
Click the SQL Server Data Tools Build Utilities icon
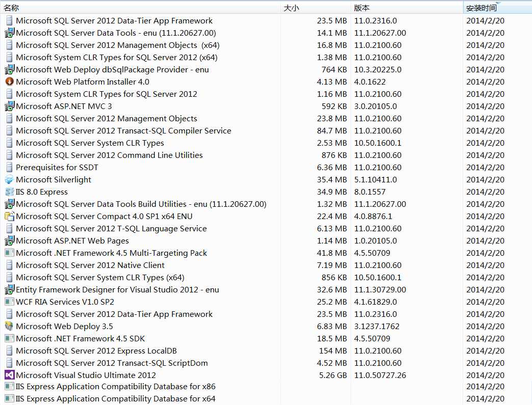tap(10, 204)
